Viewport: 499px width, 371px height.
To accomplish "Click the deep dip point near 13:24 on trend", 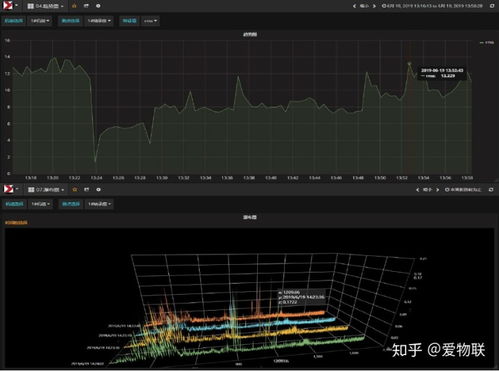I will click(x=96, y=162).
